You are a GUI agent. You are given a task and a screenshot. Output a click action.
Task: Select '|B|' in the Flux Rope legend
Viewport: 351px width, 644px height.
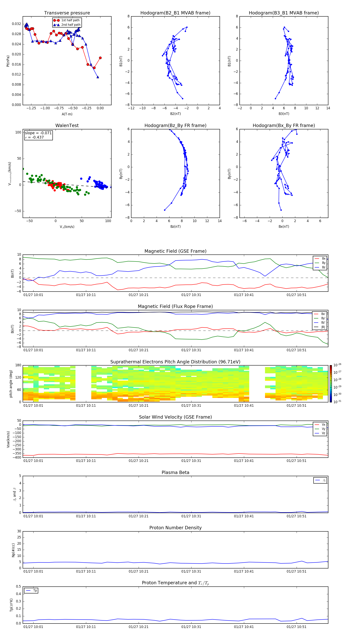click(x=320, y=327)
